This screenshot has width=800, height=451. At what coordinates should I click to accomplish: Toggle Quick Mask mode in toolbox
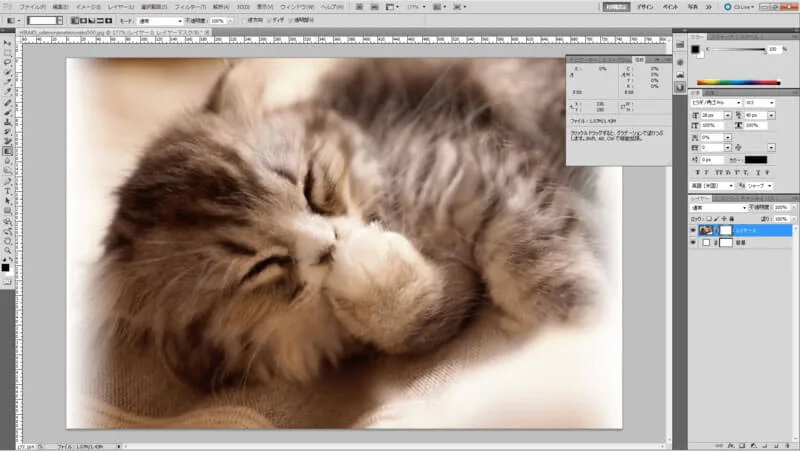pos(8,282)
